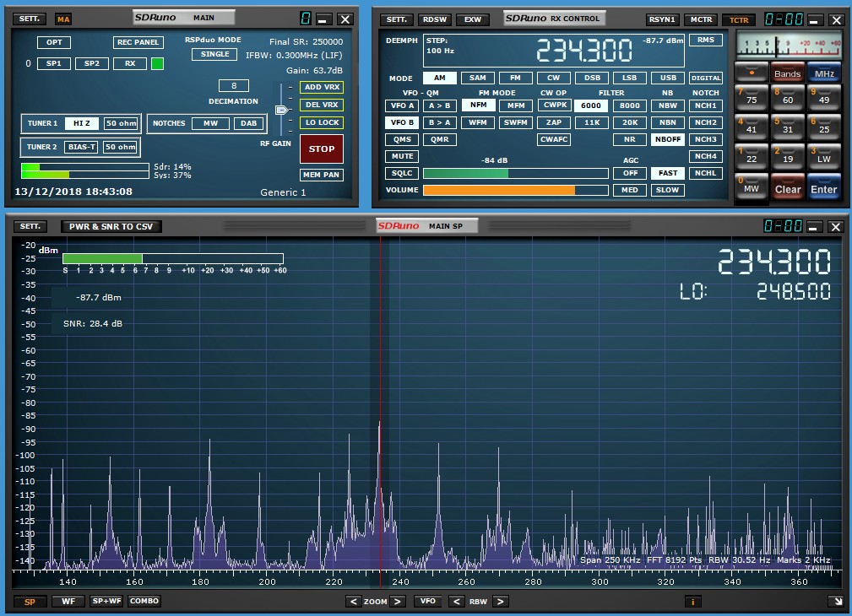
Task: Select the 31m band keypad button
Action: coord(787,127)
